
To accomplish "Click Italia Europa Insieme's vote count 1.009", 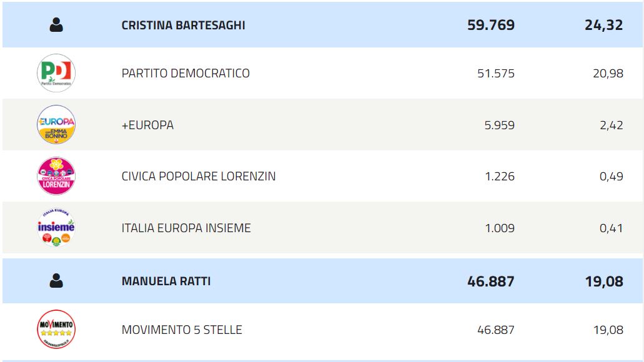I will tap(500, 228).
